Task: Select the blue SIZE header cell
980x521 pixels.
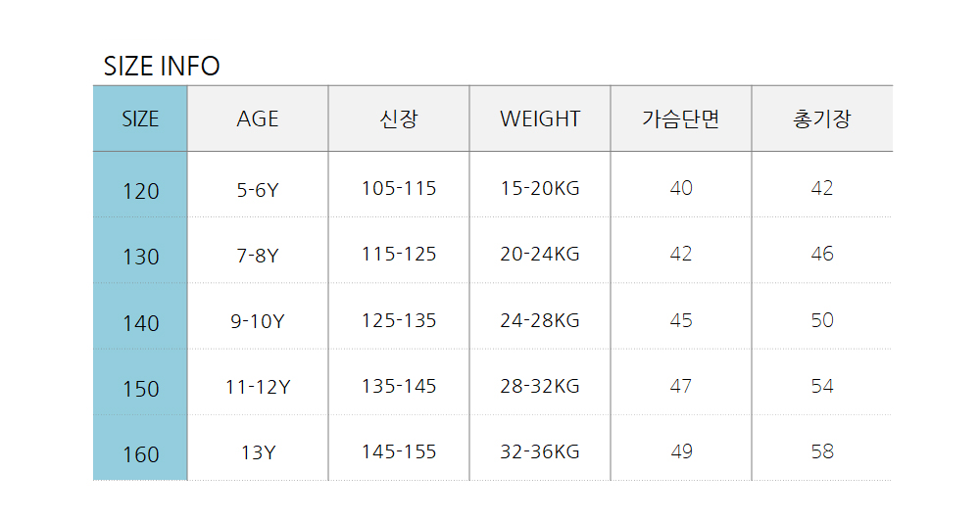Action: point(140,118)
